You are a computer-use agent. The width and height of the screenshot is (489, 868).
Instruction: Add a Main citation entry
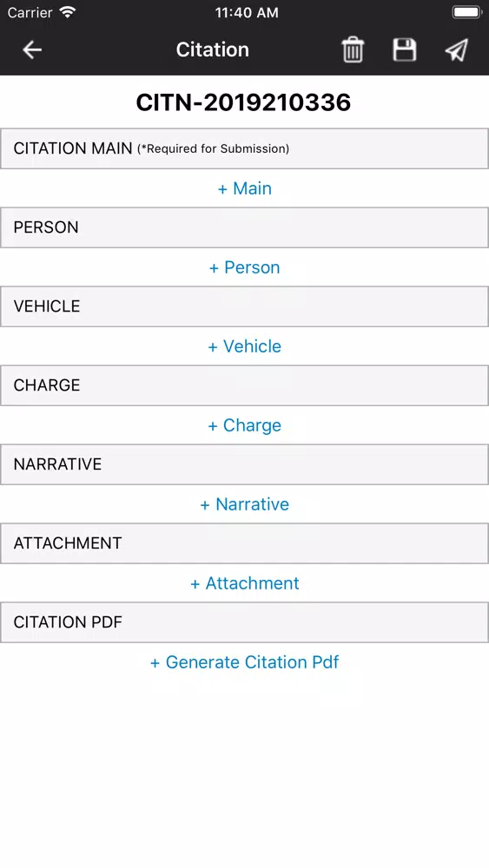(244, 188)
